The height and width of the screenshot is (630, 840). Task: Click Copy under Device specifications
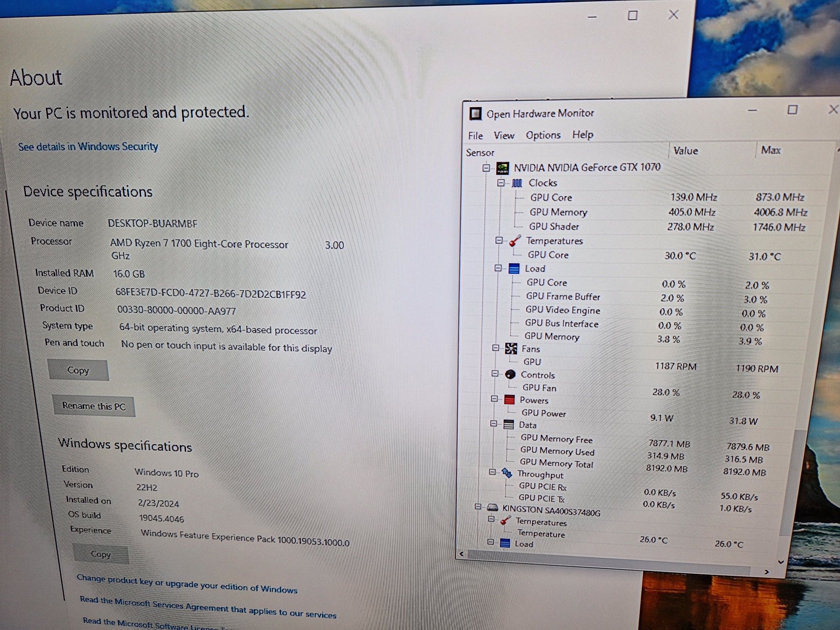tap(78, 370)
